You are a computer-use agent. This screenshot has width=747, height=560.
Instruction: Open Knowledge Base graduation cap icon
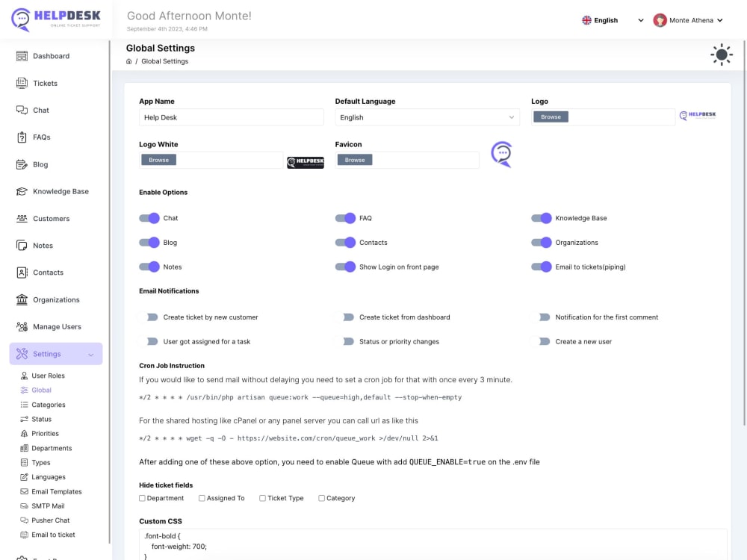tap(22, 191)
